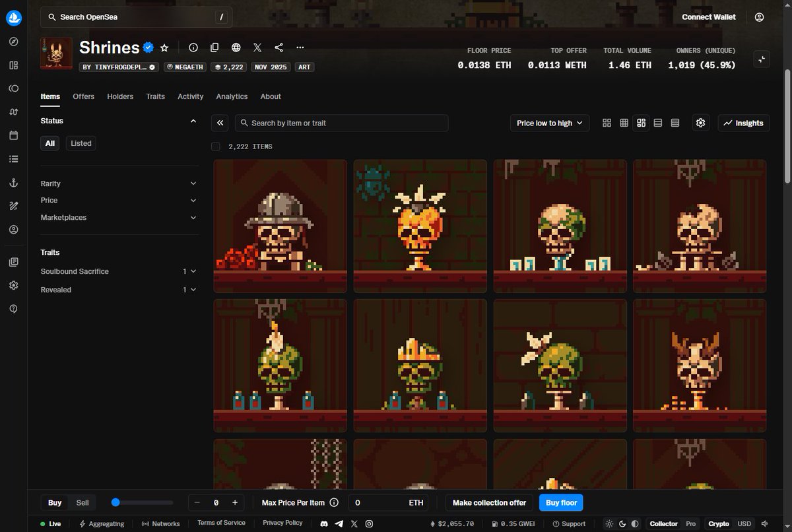Screen dimensions: 792x532
Task: Open display settings gear next to Insights
Action: tap(701, 123)
